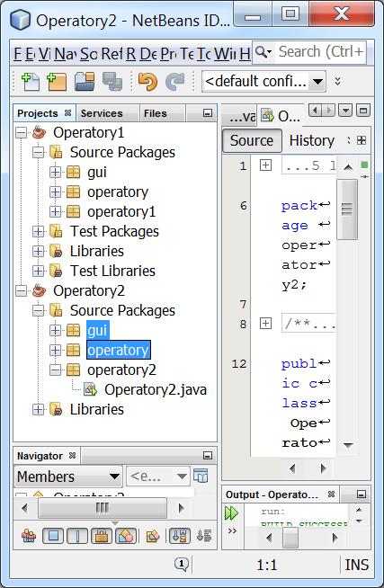Maximize the editor window with its square button
The width and height of the screenshot is (384, 588).
[x=362, y=111]
